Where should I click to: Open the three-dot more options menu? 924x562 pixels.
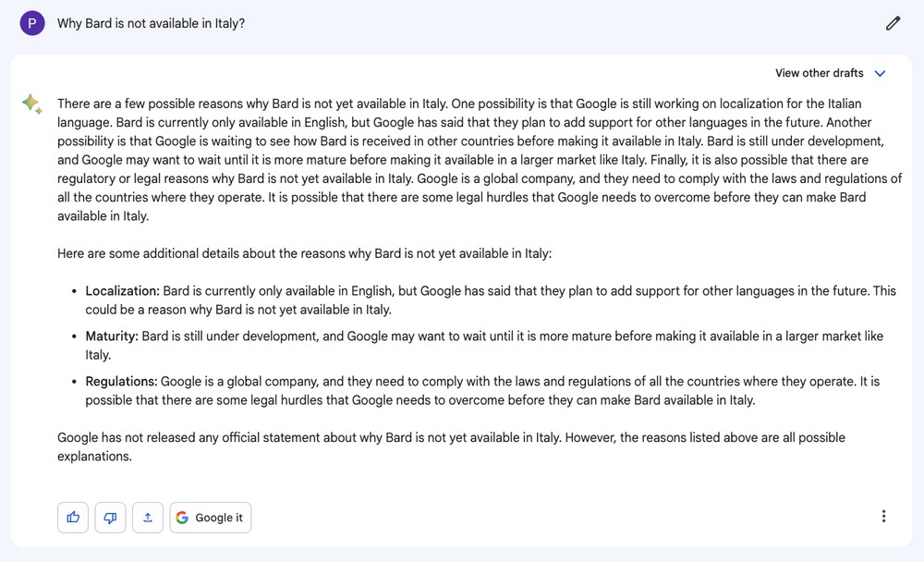click(x=883, y=517)
